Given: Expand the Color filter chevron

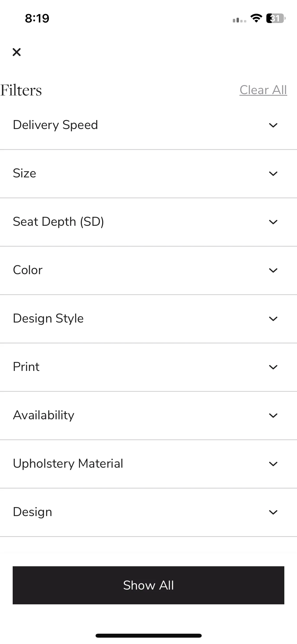Looking at the screenshot, I should click(x=273, y=270).
